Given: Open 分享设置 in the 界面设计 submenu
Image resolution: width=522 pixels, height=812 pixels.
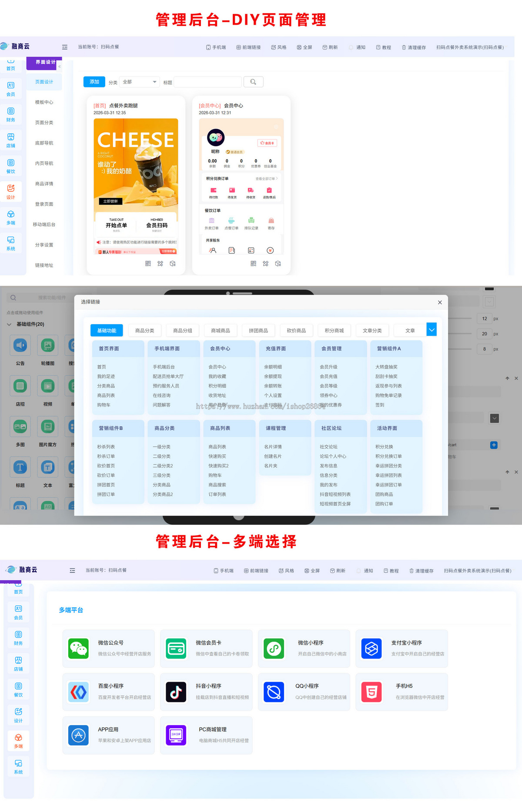Looking at the screenshot, I should coord(44,245).
